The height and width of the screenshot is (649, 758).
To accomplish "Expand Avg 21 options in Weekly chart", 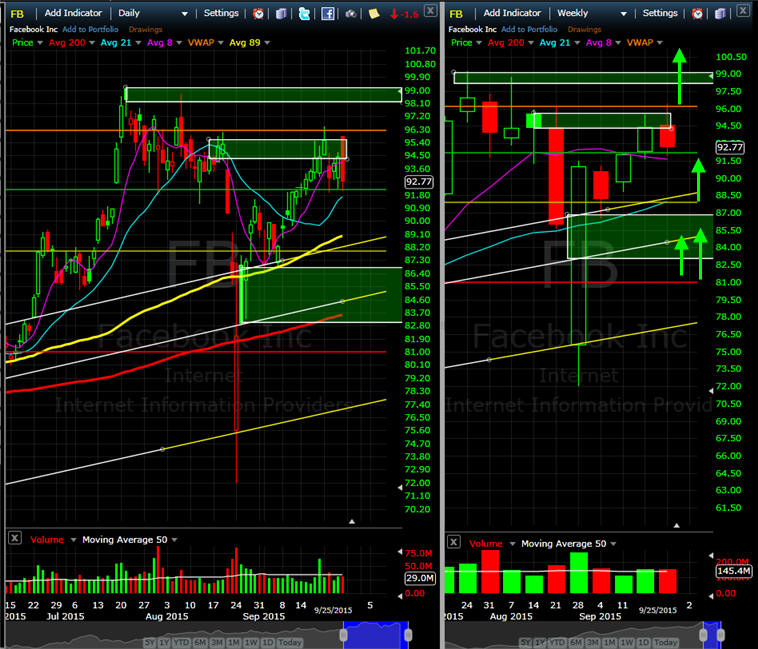I will coord(577,43).
